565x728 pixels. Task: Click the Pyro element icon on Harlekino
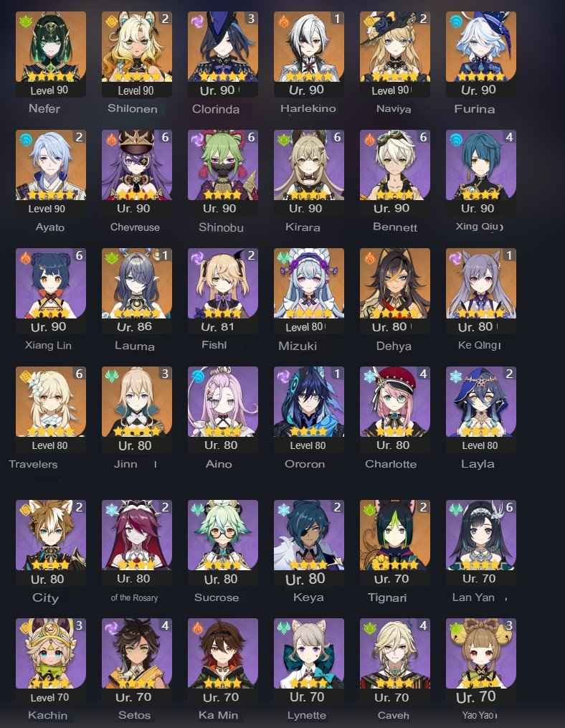[283, 21]
